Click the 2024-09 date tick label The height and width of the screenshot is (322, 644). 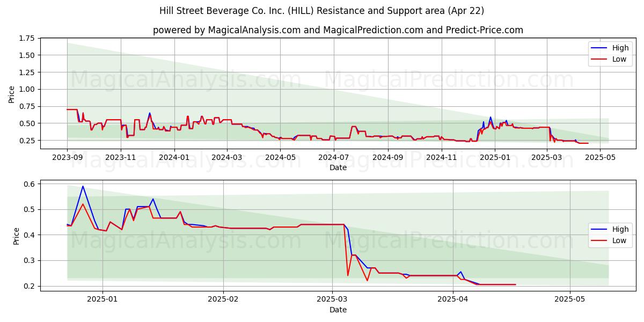coord(388,157)
